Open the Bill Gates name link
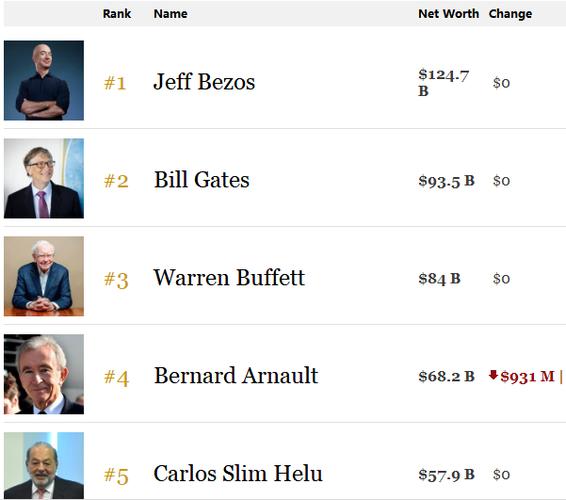The image size is (566, 500). click(201, 179)
